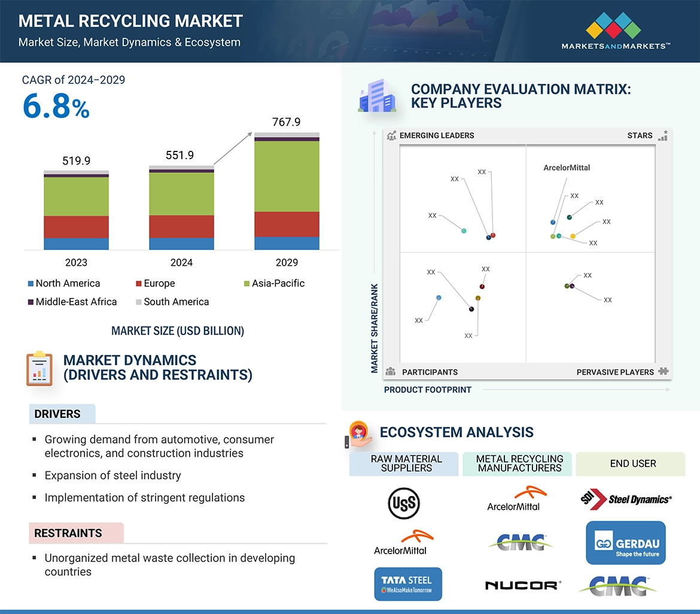Select the Raw Material Suppliers header
This screenshot has height=614, width=700.
coord(406,464)
